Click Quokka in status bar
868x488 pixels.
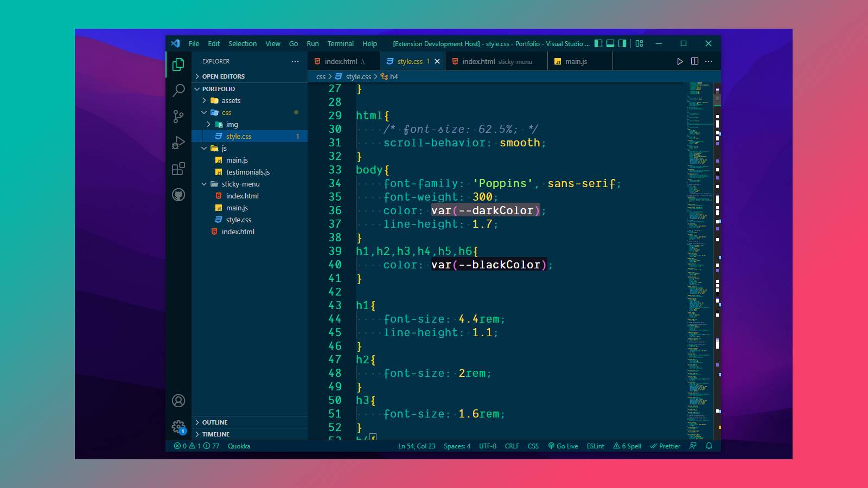(x=239, y=446)
